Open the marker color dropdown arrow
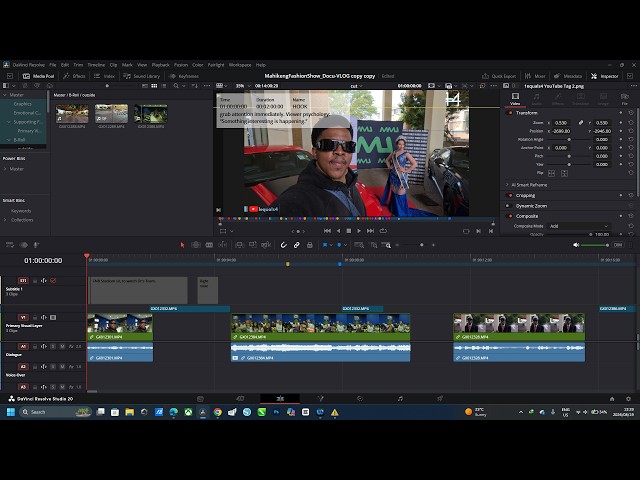This screenshot has width=640, height=480. point(345,245)
